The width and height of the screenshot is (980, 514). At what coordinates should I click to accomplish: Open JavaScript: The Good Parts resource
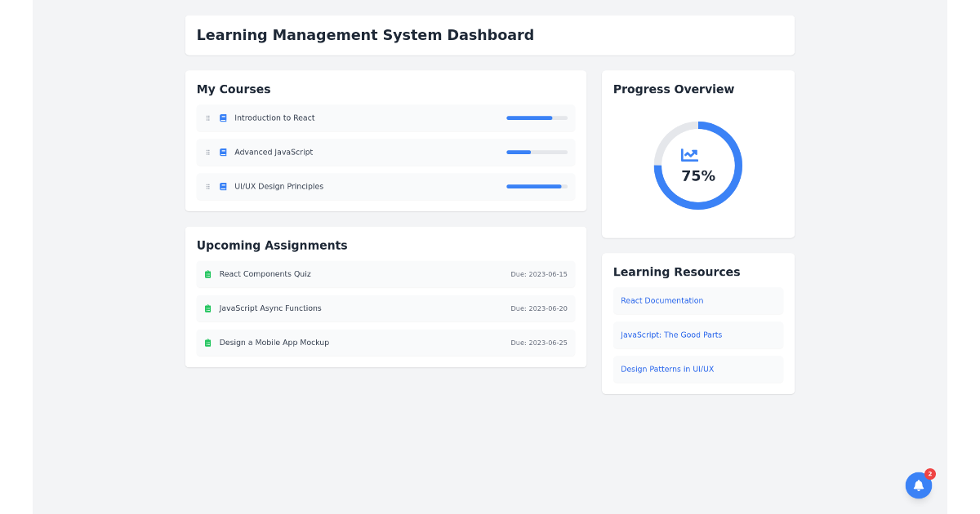coord(670,335)
